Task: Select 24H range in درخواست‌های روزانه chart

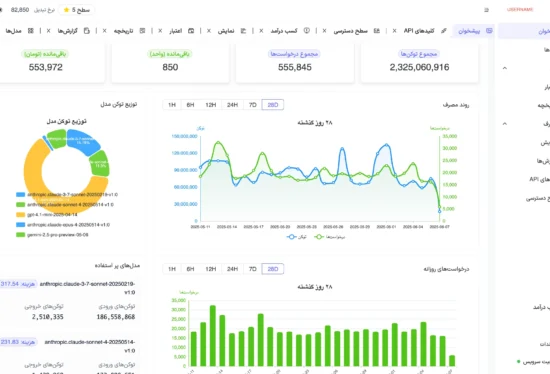Action: click(x=232, y=269)
